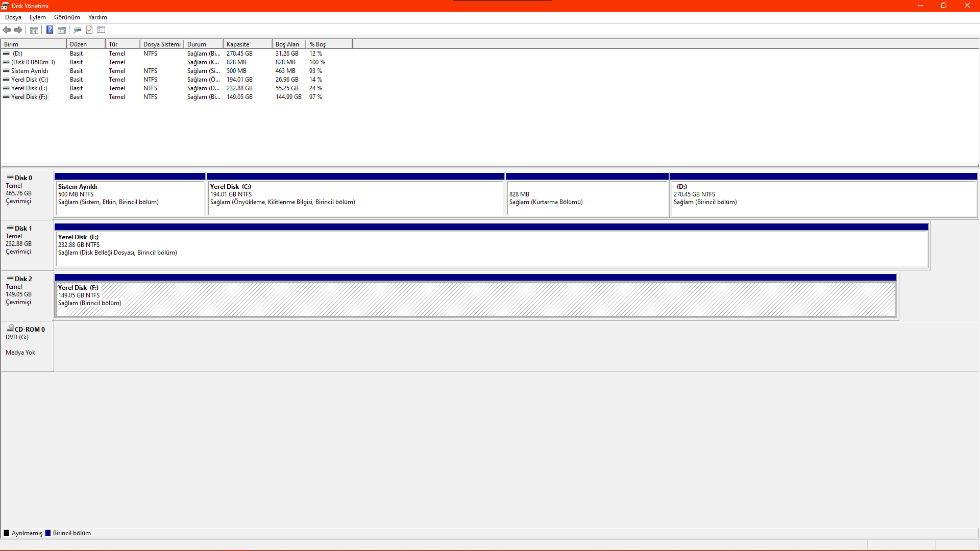This screenshot has height=551, width=980.
Task: Click the Disk Yönetimi title bar app icon
Action: (5, 6)
